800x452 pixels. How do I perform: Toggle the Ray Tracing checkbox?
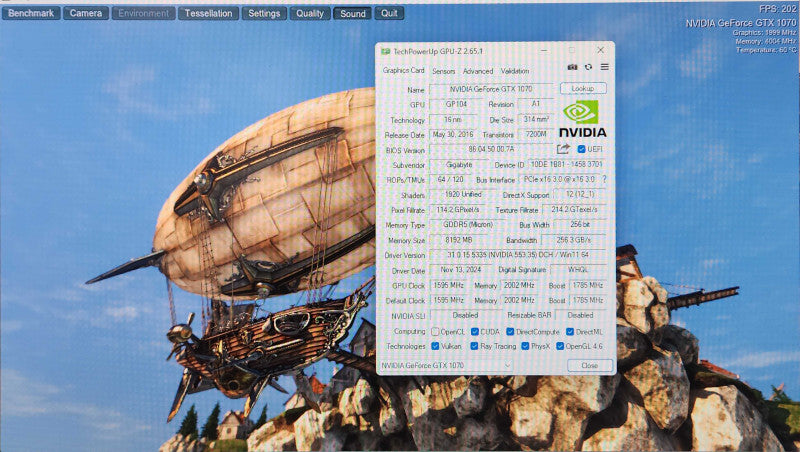coord(474,346)
